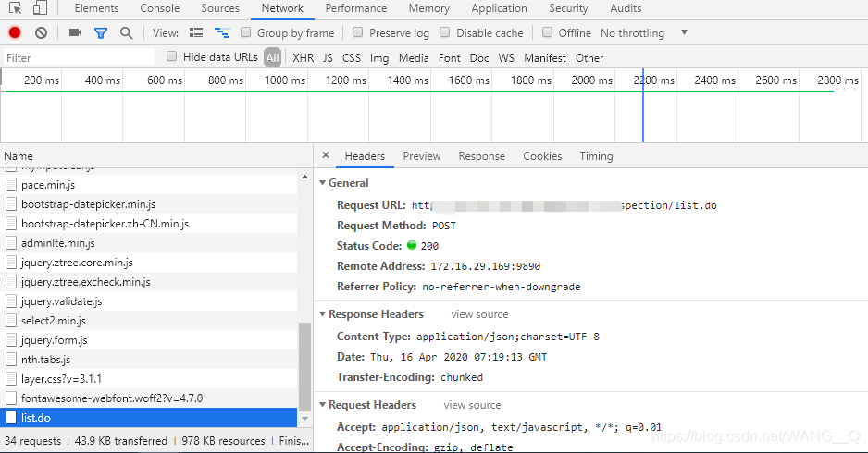Toggle the device toolbar icon
This screenshot has height=453, width=868.
point(40,8)
